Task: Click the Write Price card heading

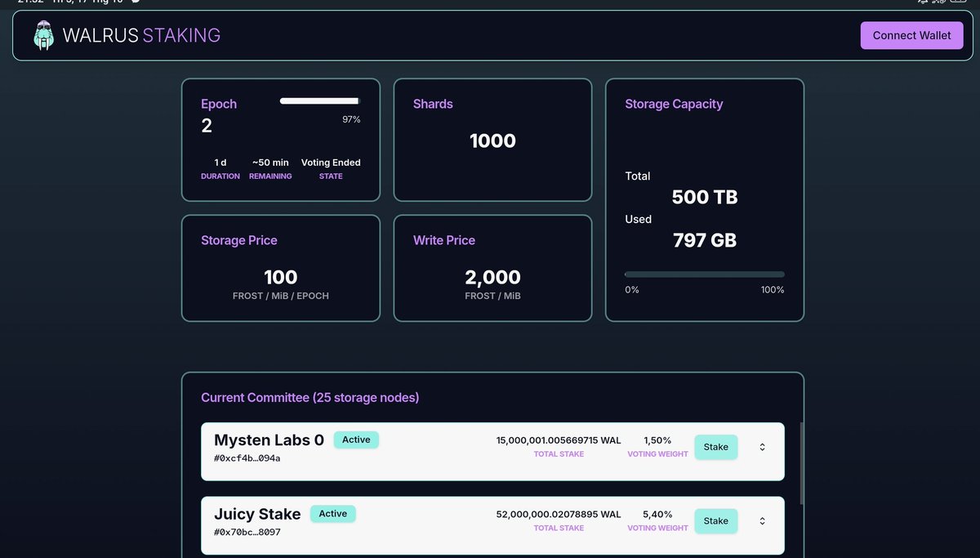Action: pos(444,240)
